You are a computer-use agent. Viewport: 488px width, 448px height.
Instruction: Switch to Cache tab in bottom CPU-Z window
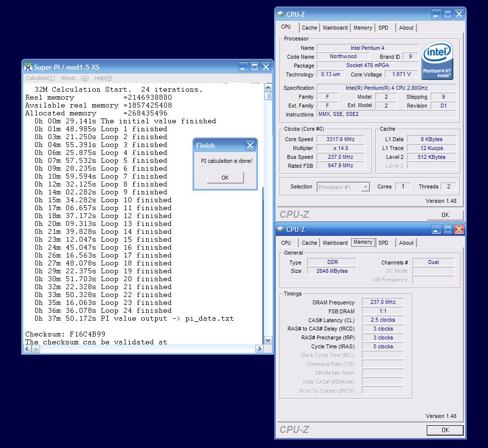[x=309, y=243]
